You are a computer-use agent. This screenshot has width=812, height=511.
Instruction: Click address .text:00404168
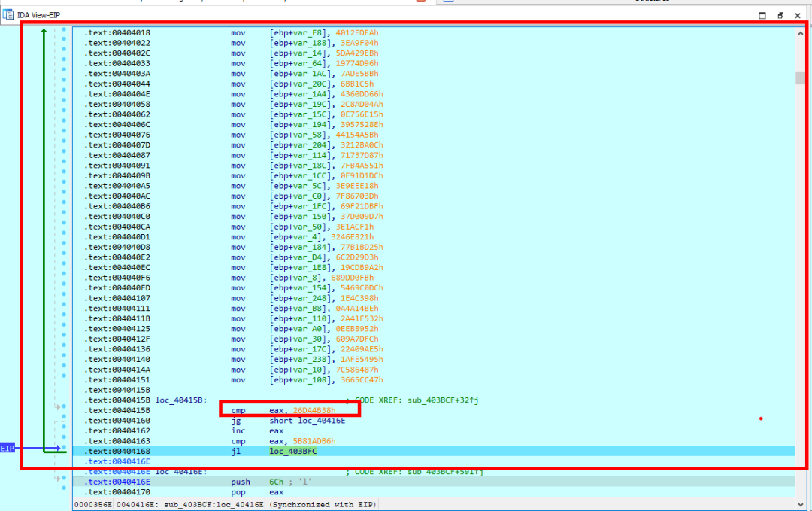tap(117, 452)
